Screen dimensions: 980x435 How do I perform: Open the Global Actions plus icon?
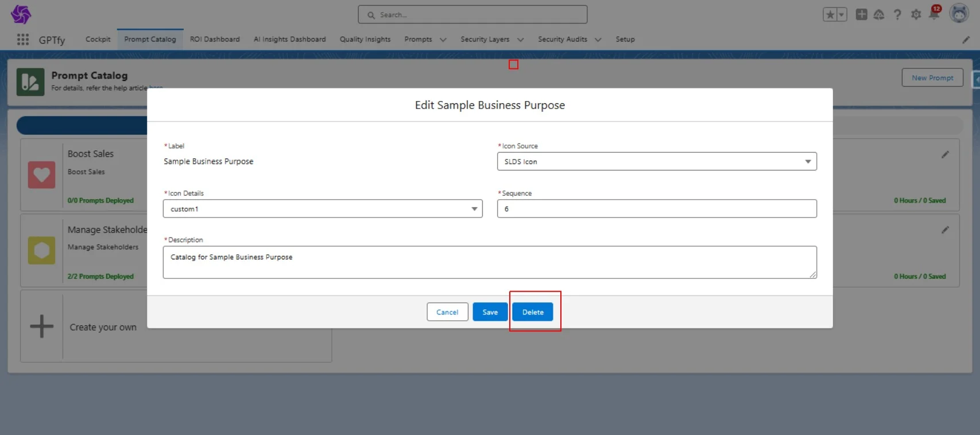(x=861, y=15)
